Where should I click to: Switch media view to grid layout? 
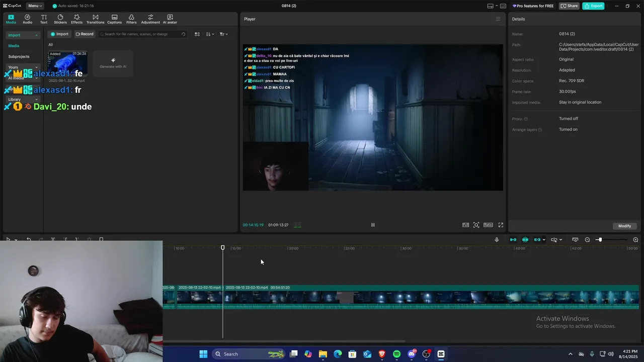point(197,34)
